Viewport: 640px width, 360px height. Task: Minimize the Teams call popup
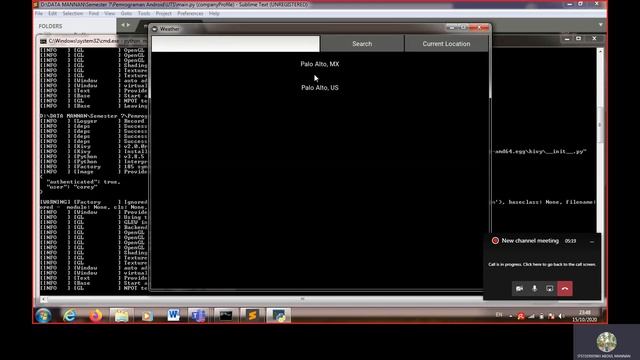(592, 242)
